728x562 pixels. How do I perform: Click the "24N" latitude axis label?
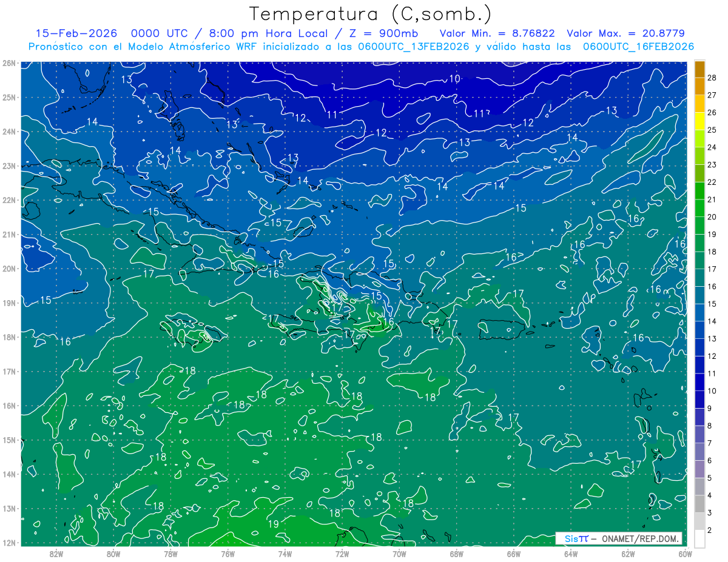click(x=10, y=132)
